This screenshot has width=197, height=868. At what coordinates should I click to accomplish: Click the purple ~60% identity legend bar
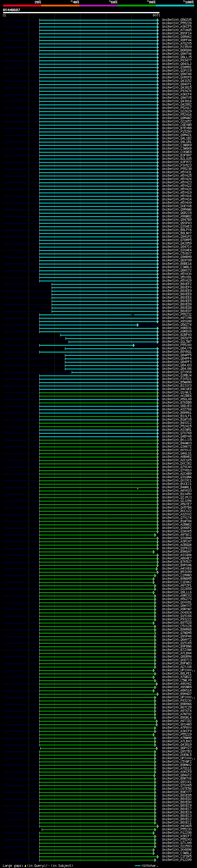coord(99,6)
